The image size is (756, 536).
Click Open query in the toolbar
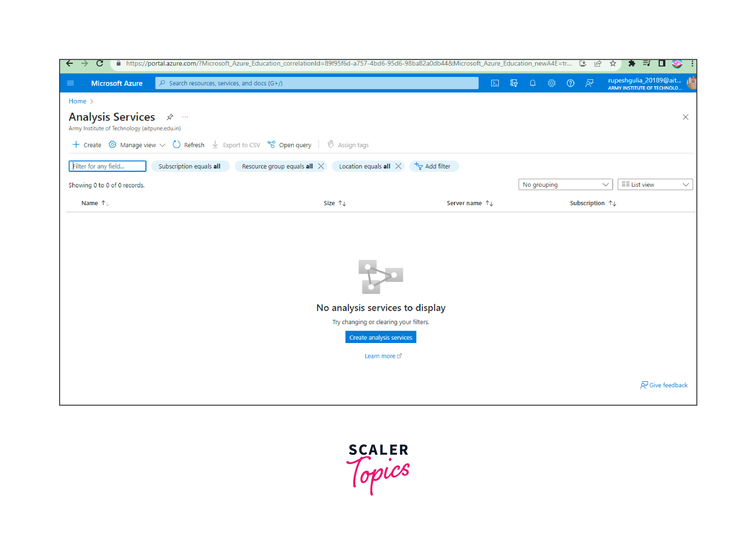coord(289,145)
